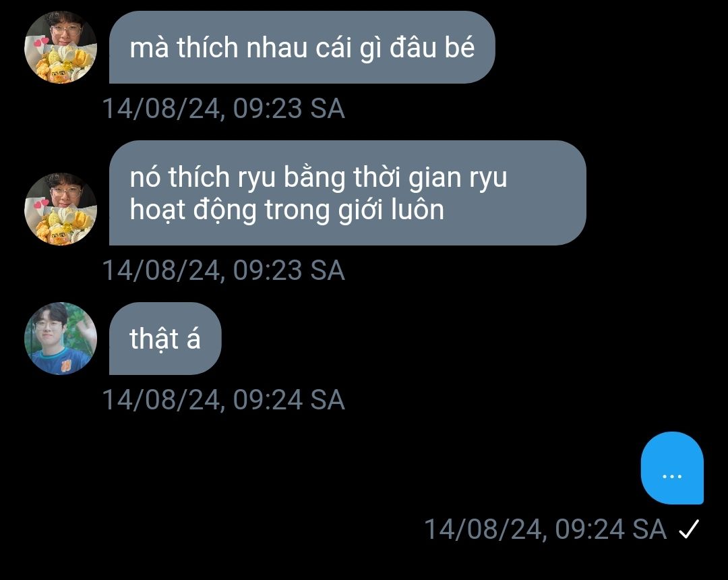Open avatar beside "mà thích nhau" message
The height and width of the screenshot is (580, 728).
click(61, 47)
